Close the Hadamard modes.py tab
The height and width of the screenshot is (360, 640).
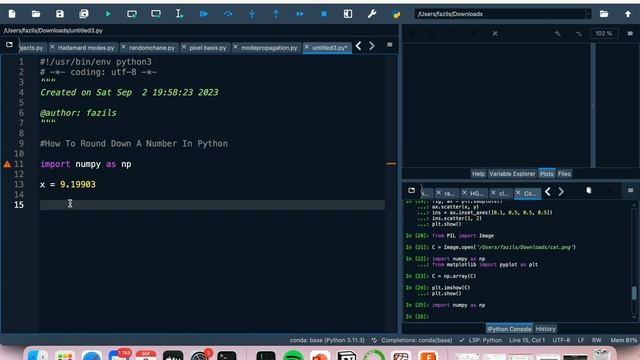[52, 47]
